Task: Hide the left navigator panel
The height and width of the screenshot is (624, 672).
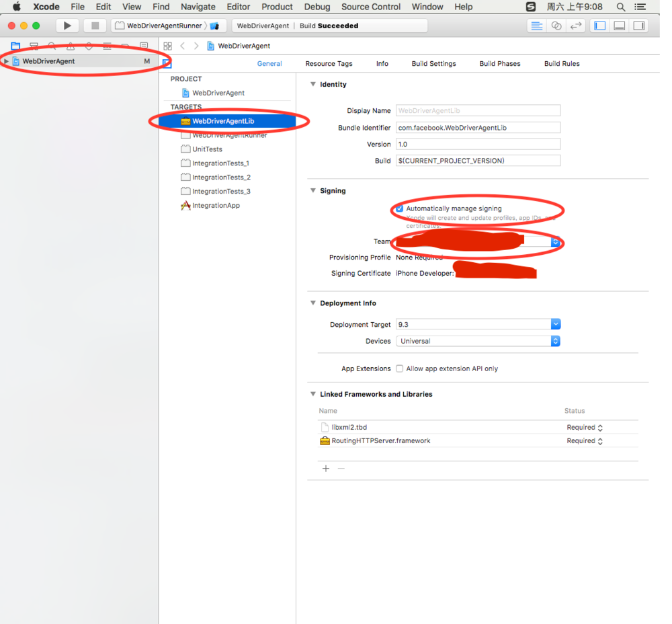Action: tap(600, 26)
